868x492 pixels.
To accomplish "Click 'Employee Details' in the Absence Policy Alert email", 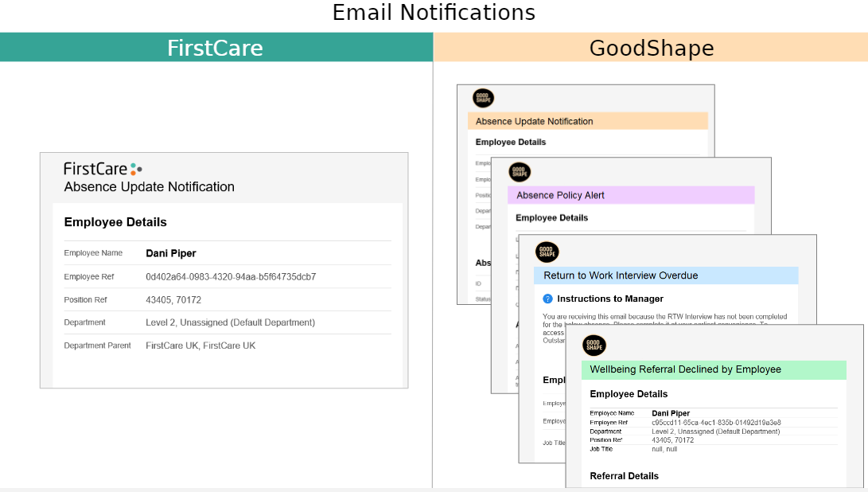I will tap(551, 218).
